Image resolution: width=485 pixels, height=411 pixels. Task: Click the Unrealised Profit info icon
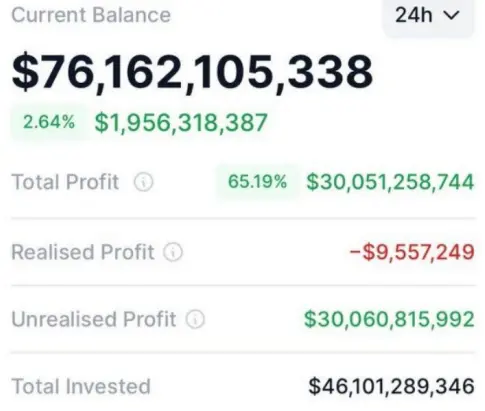point(195,319)
